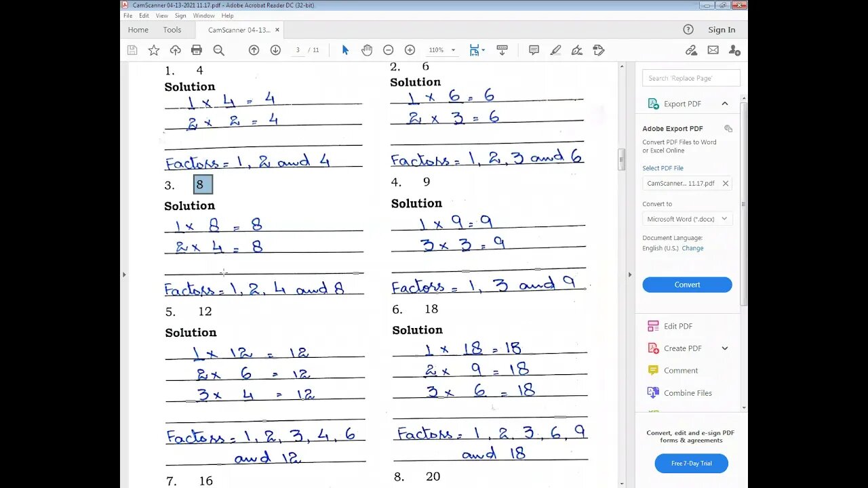Open the View menu
Image resolution: width=868 pixels, height=488 pixels.
162,16
